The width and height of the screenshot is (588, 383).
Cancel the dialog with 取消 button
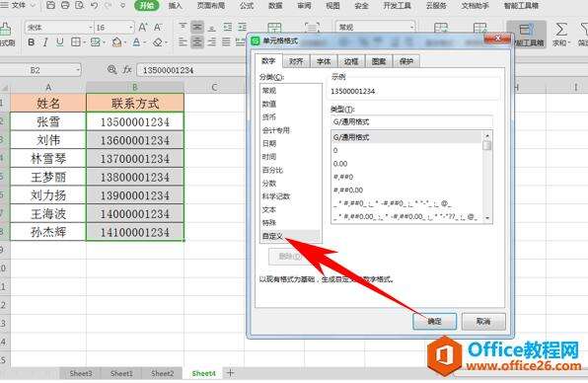tap(483, 322)
